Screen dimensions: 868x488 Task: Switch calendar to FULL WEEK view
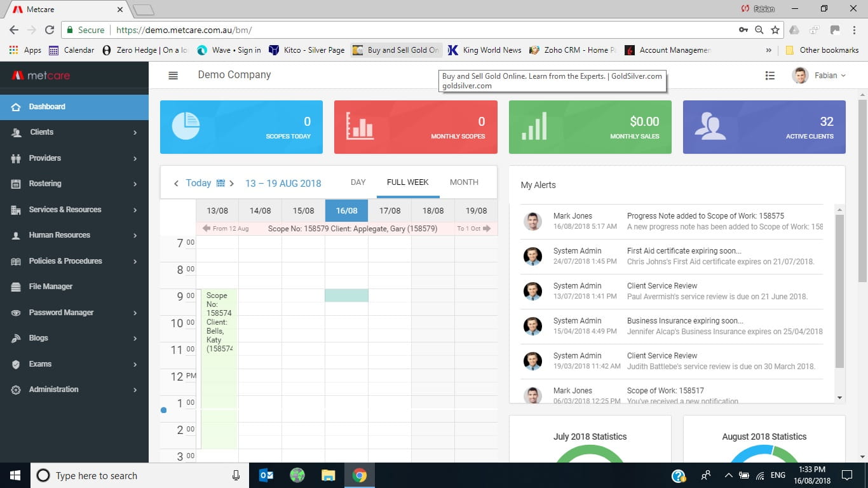(408, 182)
